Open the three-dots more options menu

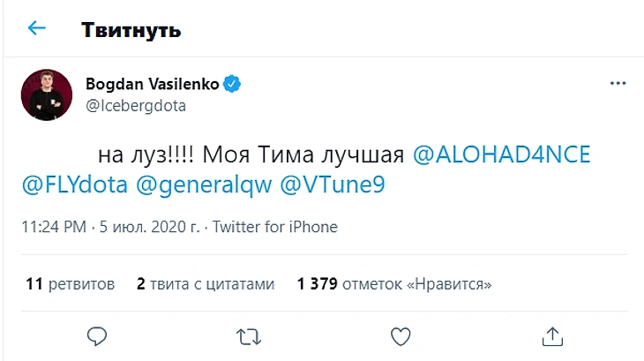618,84
